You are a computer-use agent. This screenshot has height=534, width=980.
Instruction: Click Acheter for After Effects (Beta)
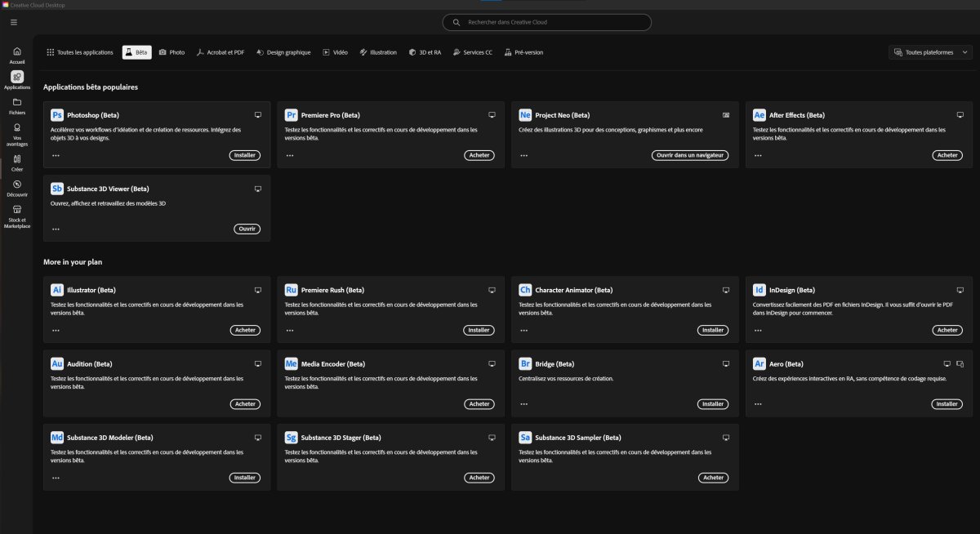[947, 155]
